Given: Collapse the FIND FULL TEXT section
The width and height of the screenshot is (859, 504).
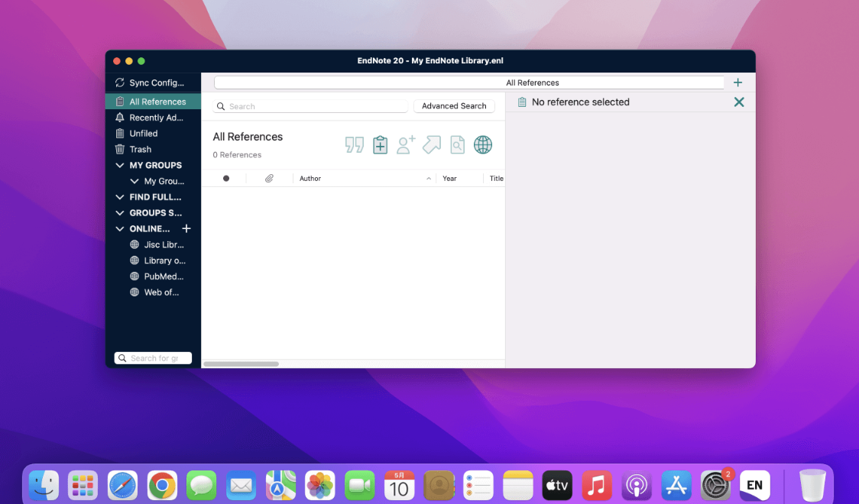Looking at the screenshot, I should (x=119, y=197).
